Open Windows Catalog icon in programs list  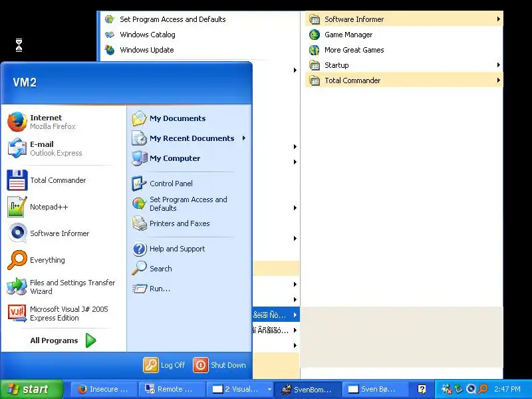pyautogui.click(x=110, y=35)
